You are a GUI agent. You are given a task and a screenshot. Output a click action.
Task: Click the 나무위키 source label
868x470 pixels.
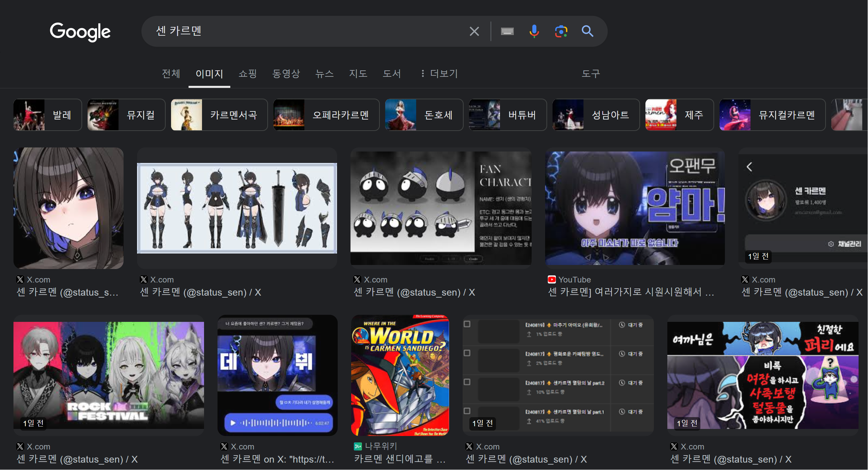[x=381, y=446]
